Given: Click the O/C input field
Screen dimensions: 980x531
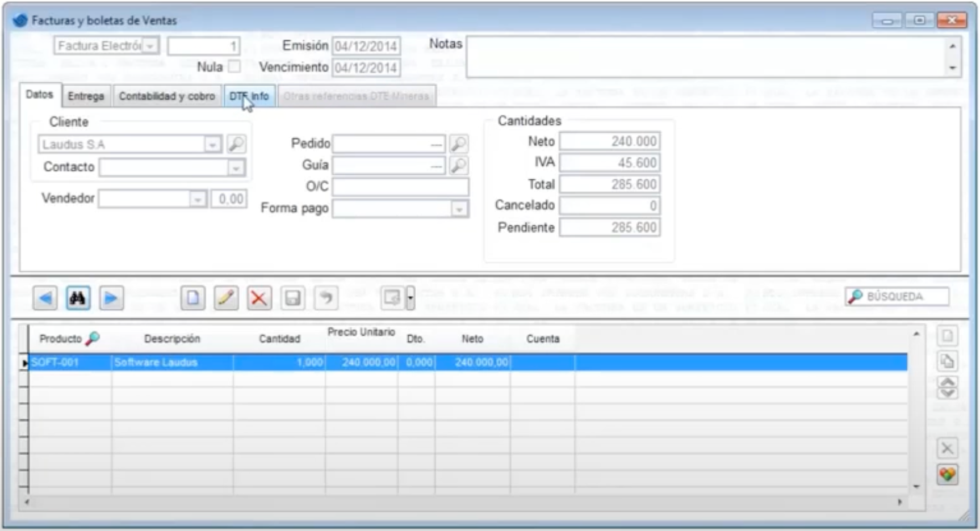Looking at the screenshot, I should point(401,187).
